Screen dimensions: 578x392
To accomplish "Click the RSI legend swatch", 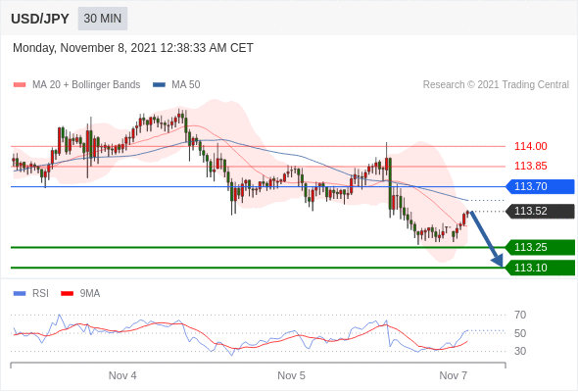I will [20, 294].
